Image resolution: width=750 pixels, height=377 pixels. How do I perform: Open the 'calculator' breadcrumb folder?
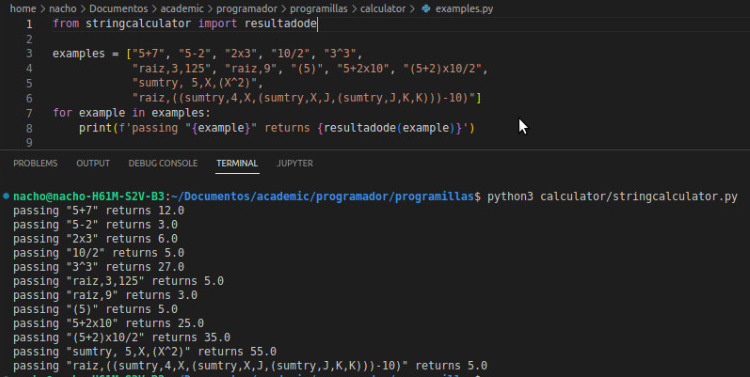point(383,8)
